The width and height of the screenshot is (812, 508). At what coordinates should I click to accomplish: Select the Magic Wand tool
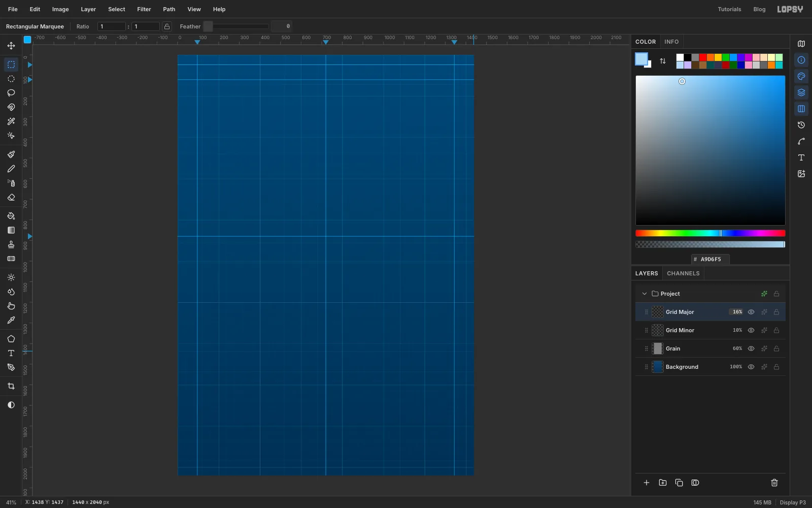coord(11,121)
